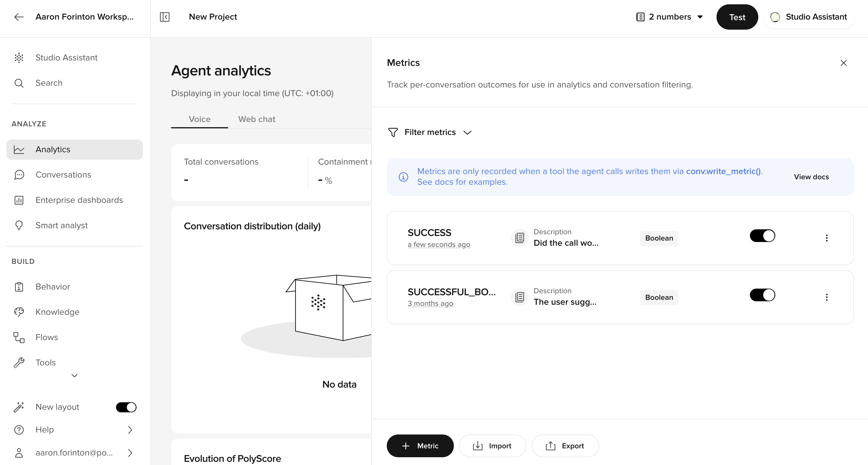Image resolution: width=868 pixels, height=465 pixels.
Task: Toggle the SUCCESS metric switch
Action: (762, 236)
